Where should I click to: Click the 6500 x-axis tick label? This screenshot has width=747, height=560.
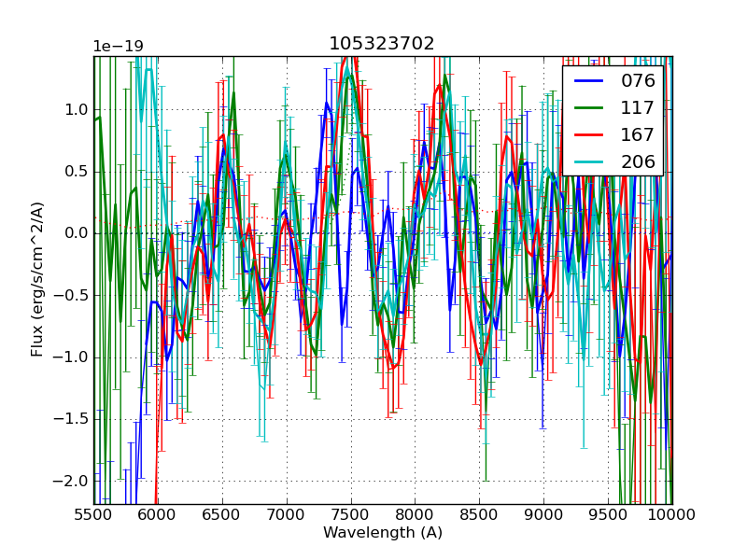coord(222,514)
